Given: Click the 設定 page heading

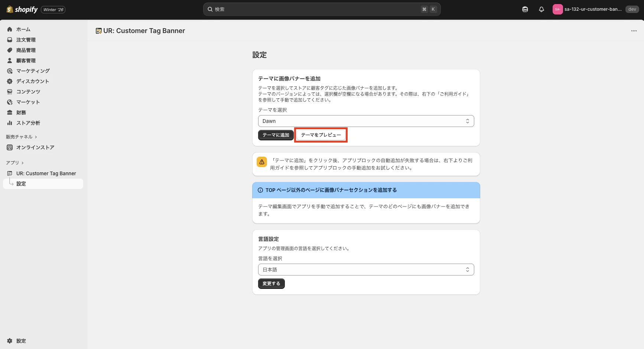Looking at the screenshot, I should coord(260,55).
